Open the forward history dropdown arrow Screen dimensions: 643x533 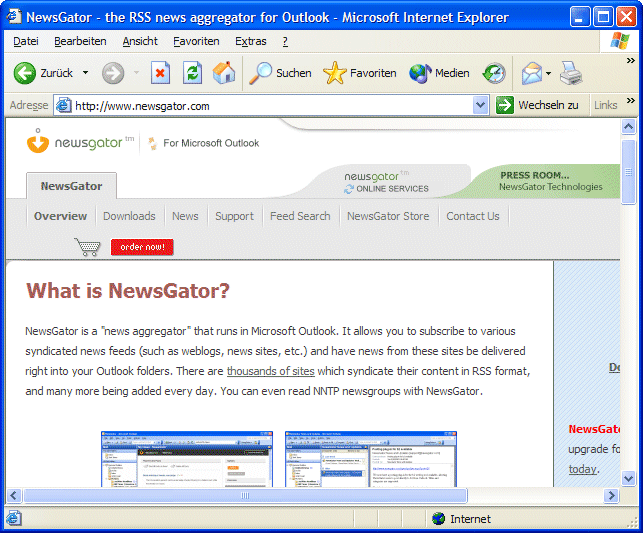(136, 73)
